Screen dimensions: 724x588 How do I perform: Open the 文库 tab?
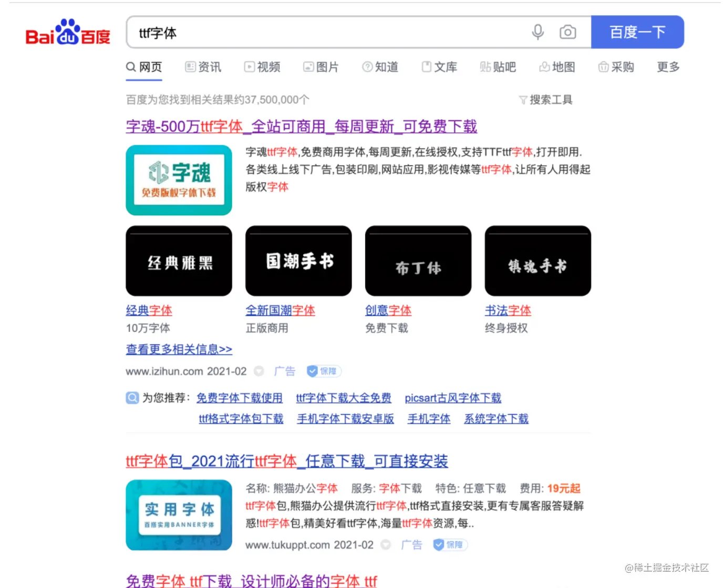440,67
